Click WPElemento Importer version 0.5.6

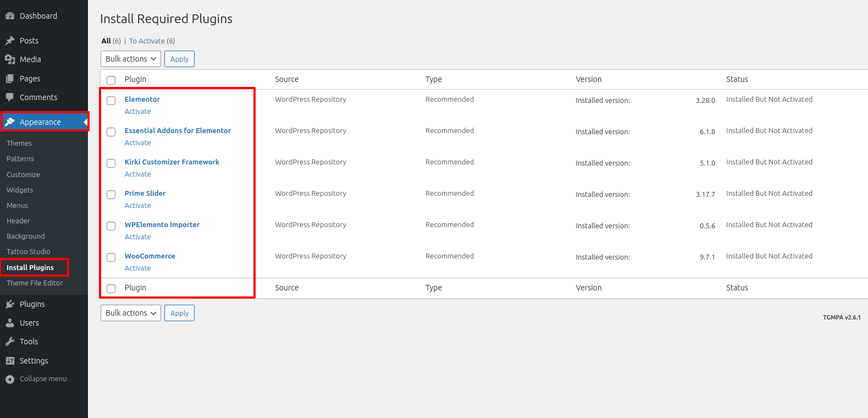(707, 226)
